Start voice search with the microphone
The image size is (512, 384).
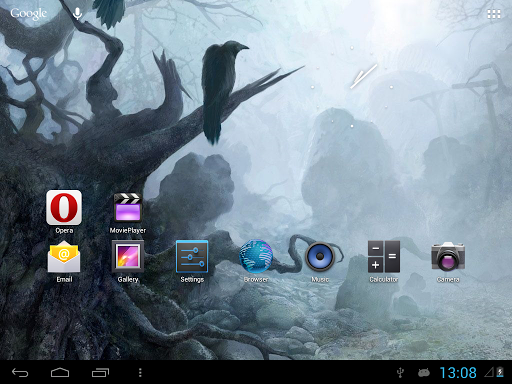coord(77,14)
